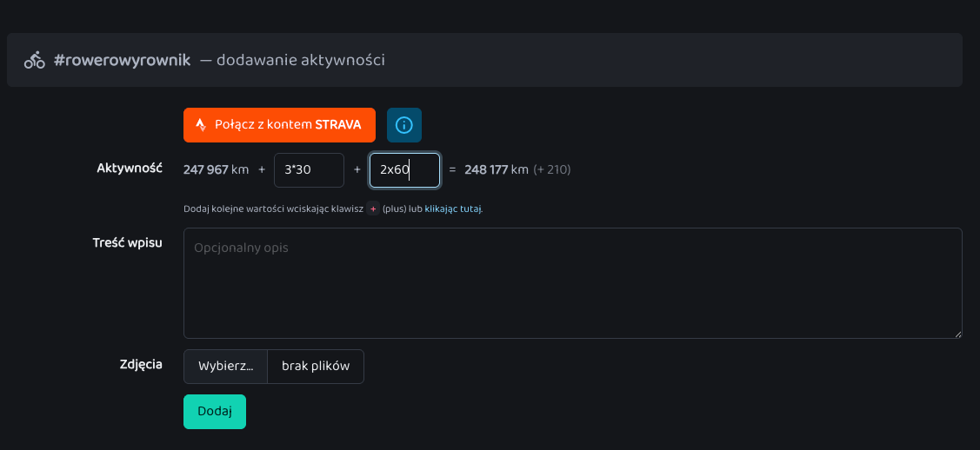Open the blue info icon button

(x=403, y=125)
